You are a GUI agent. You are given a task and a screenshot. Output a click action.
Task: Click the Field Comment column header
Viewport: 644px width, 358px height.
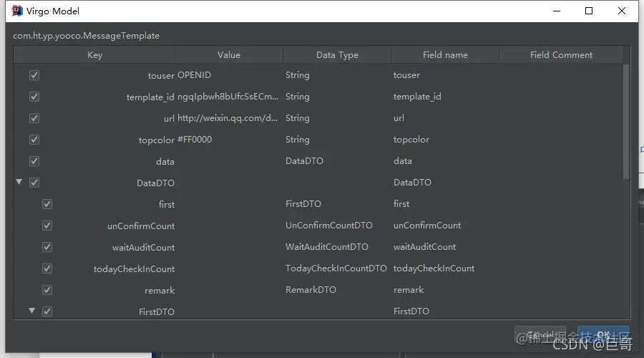click(x=561, y=54)
